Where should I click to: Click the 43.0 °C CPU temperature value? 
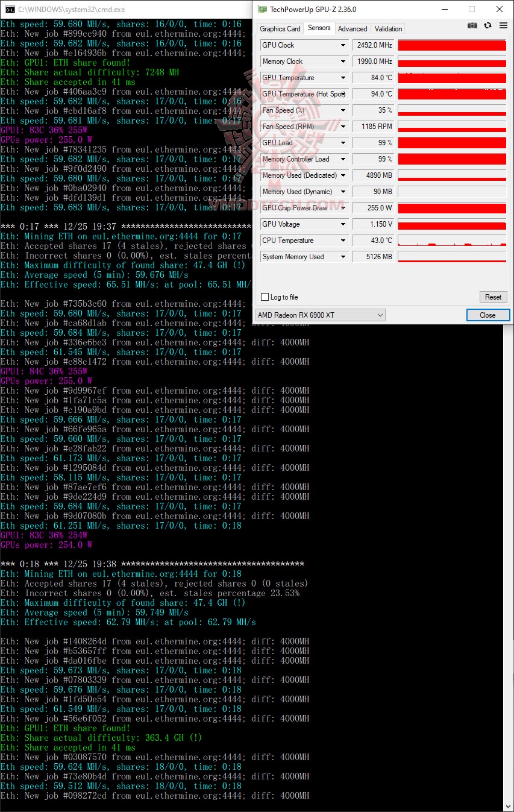point(374,241)
